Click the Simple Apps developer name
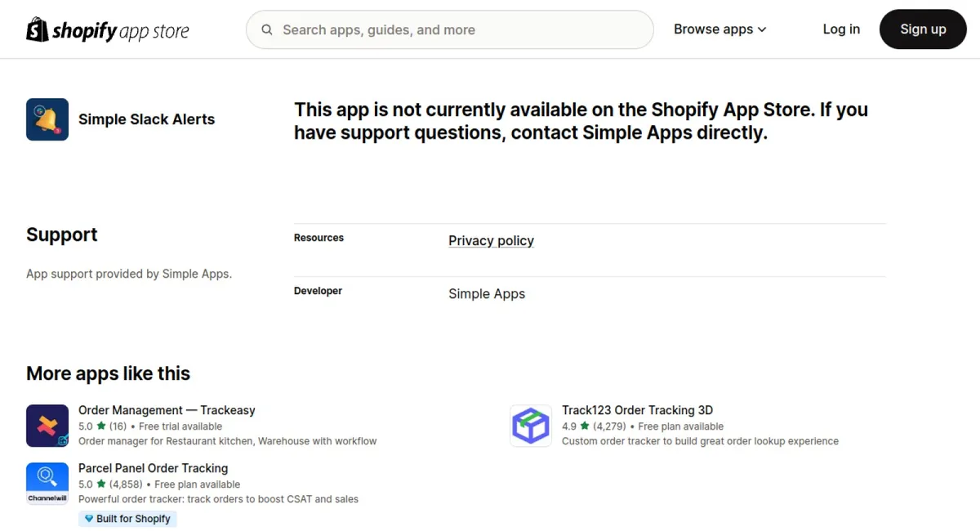Screen dimensions: 980x531 pyautogui.click(x=487, y=293)
